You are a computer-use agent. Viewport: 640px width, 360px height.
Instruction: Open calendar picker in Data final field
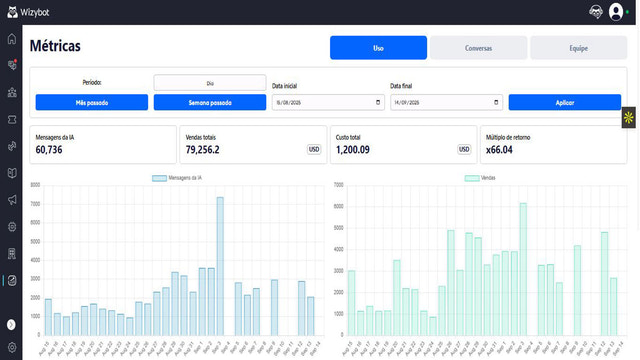click(x=496, y=102)
